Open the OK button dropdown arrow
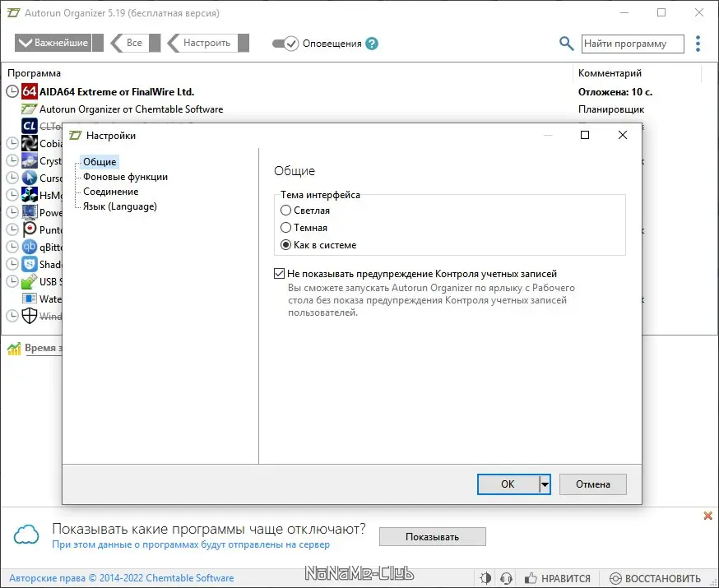 [x=545, y=484]
